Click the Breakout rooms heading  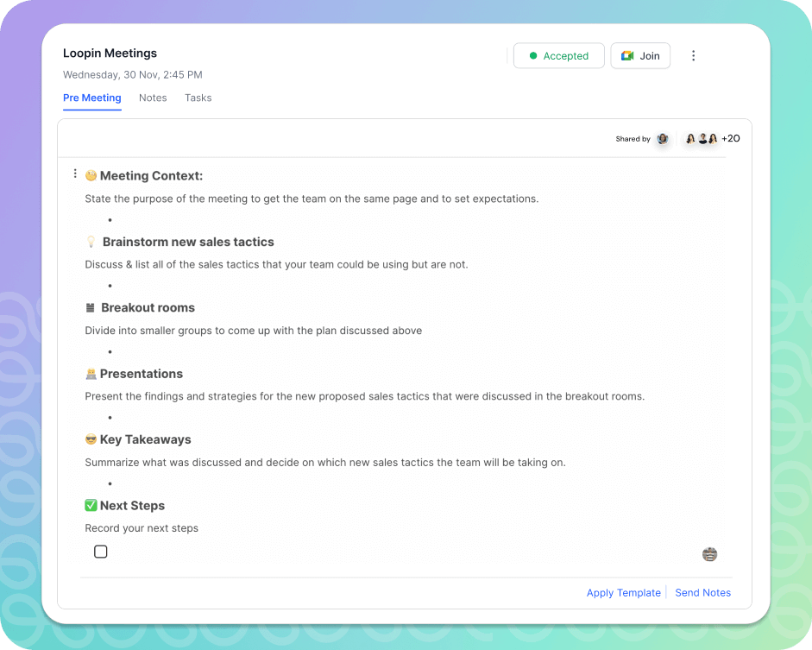(148, 307)
